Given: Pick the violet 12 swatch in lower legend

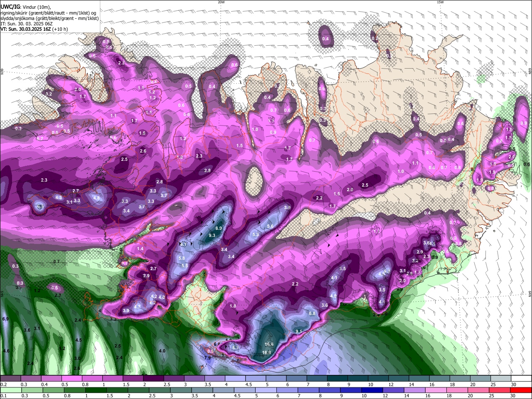Looking at the screenshot, I should [393, 390].
